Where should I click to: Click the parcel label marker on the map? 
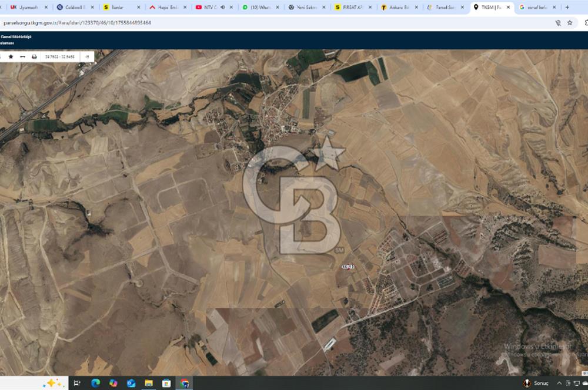tap(348, 267)
